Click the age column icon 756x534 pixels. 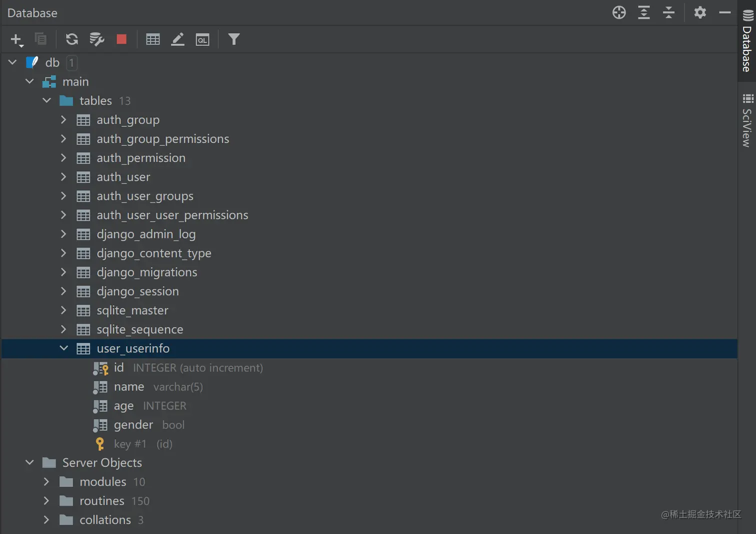coord(100,406)
